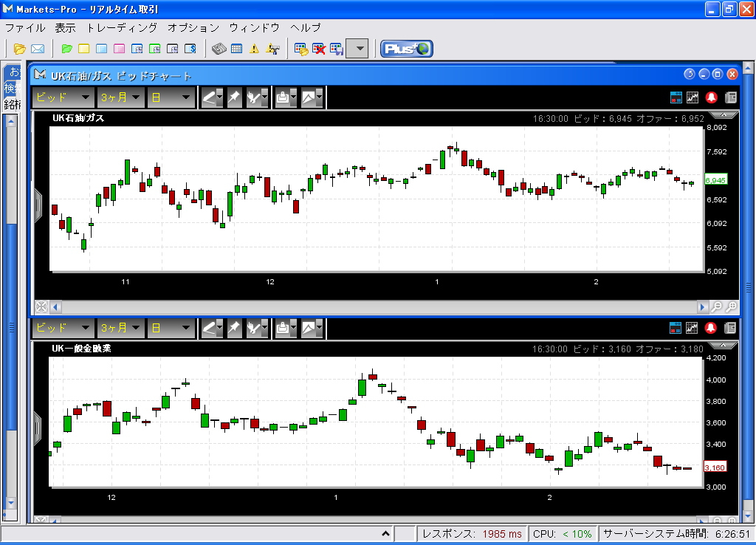Click the chart graph icon in the UK石油/ガス chart
This screenshot has height=545, width=756.
tap(693, 97)
